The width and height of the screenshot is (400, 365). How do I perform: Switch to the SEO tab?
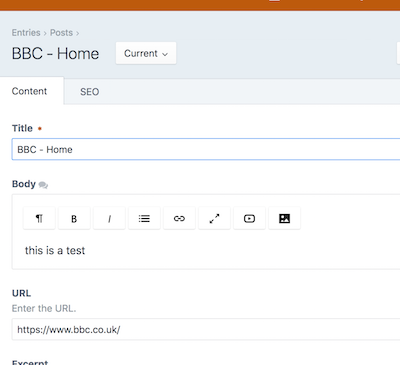click(89, 92)
